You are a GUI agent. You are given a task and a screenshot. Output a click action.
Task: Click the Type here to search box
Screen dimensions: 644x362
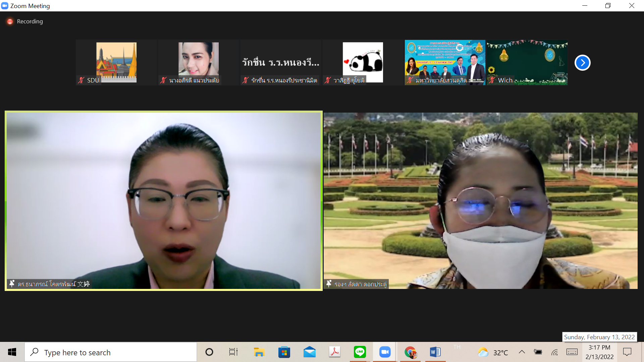111,352
